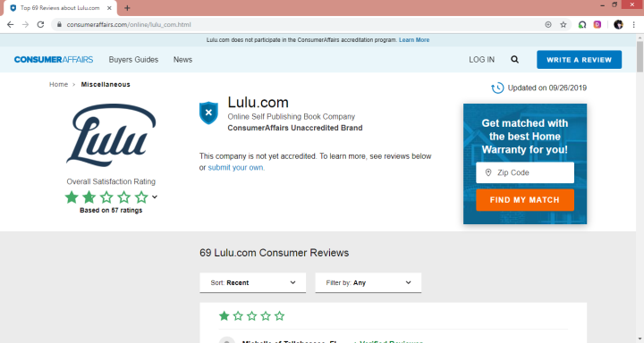Click the first star of the review card
Viewport: 644px width, 343px height.
click(224, 316)
